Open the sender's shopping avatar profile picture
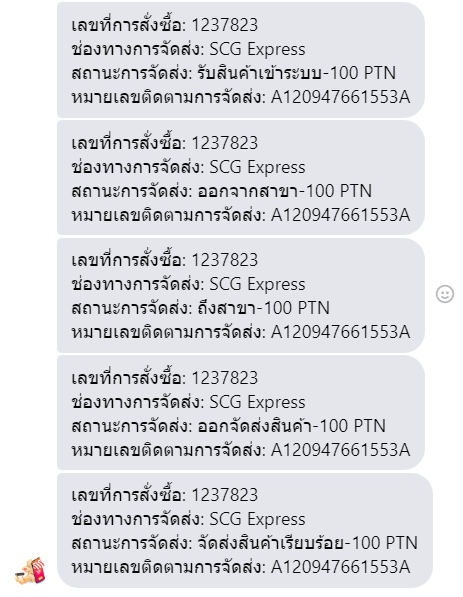The image size is (463, 597). tap(30, 571)
